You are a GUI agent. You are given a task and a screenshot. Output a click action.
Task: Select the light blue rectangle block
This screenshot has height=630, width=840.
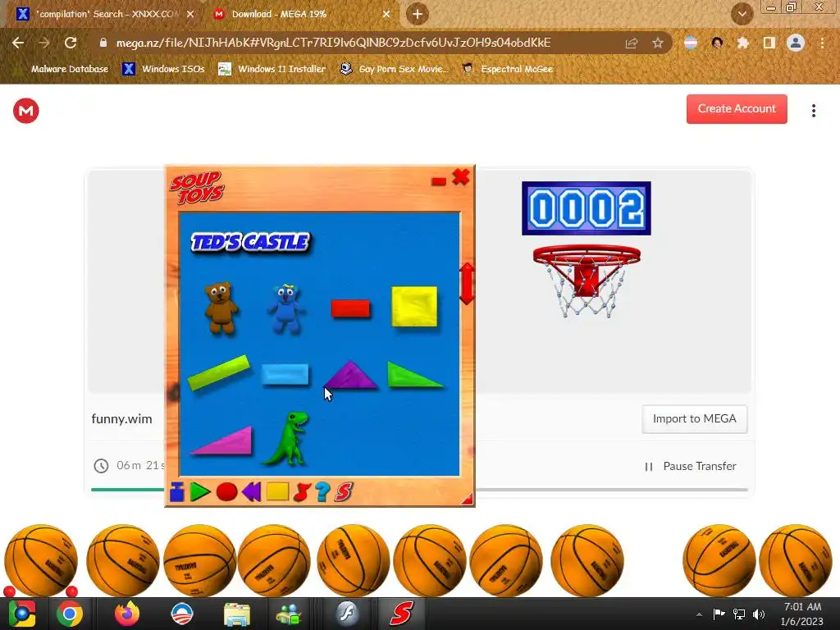(x=285, y=374)
